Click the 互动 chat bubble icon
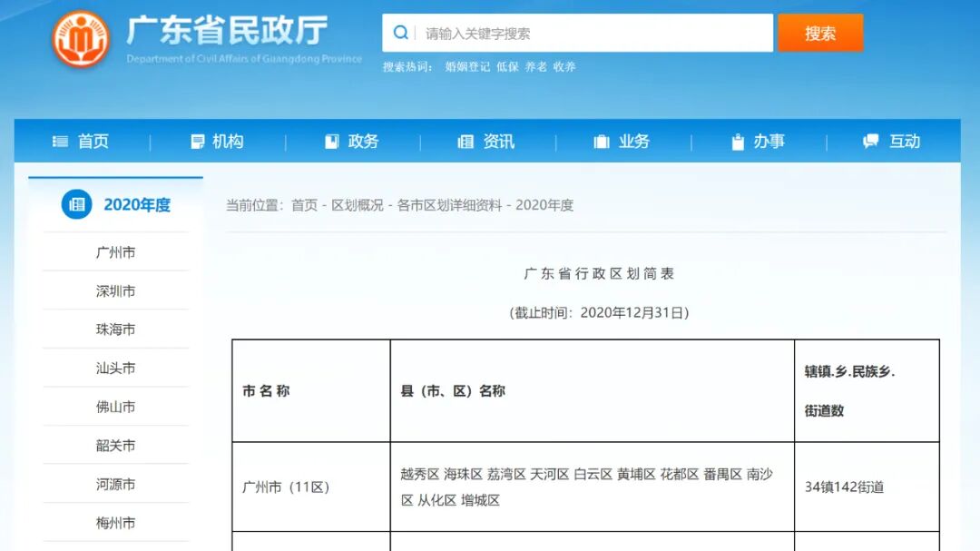 pyautogui.click(x=870, y=142)
